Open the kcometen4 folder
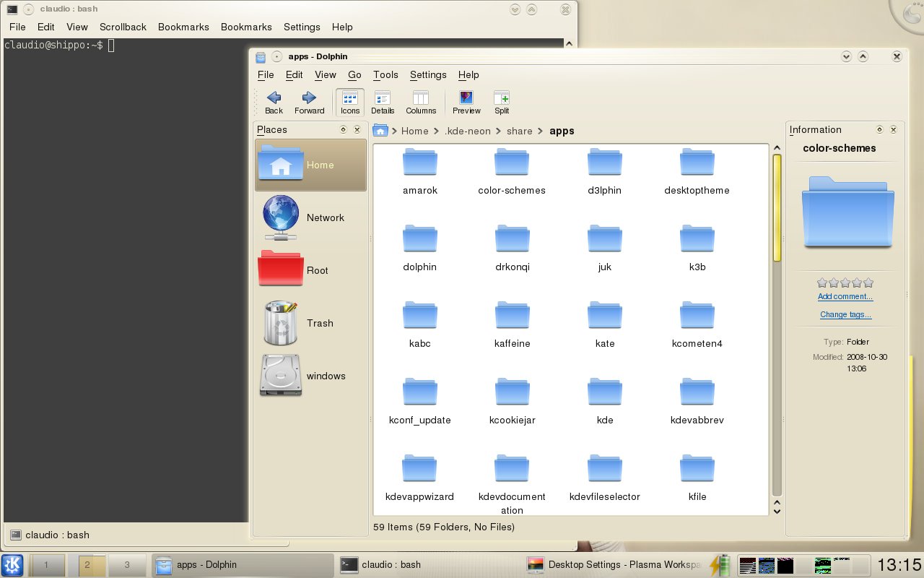 697,324
